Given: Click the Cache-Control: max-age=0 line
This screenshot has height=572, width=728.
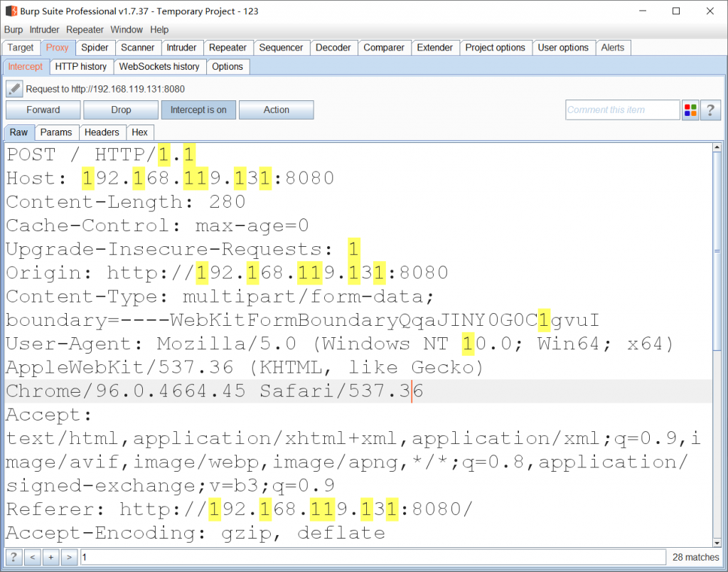Looking at the screenshot, I should 157,226.
